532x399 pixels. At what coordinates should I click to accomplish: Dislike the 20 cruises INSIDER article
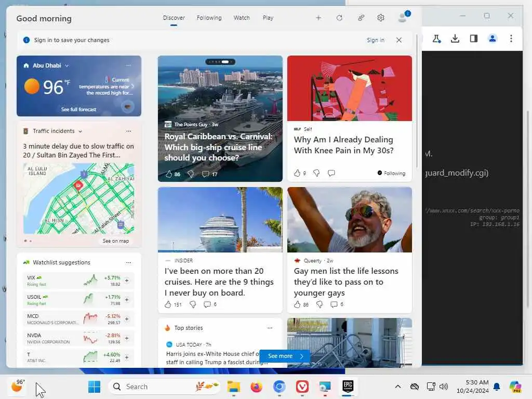tap(193, 304)
